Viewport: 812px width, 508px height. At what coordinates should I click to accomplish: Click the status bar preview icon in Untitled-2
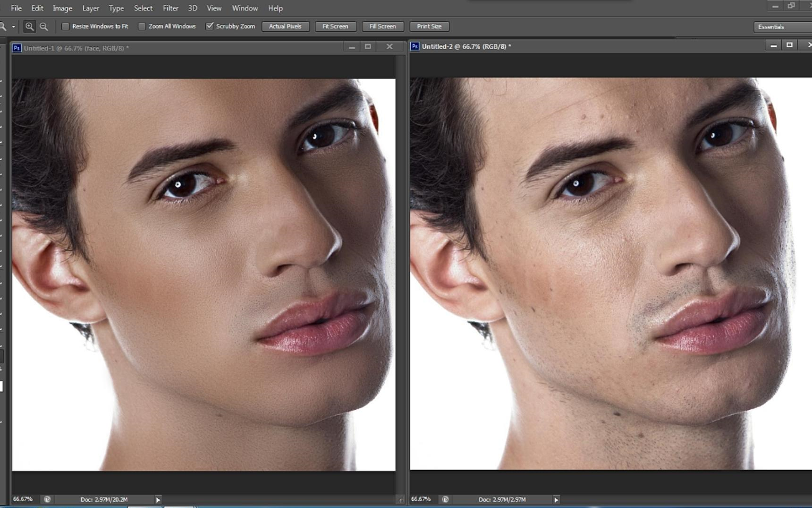pyautogui.click(x=445, y=499)
